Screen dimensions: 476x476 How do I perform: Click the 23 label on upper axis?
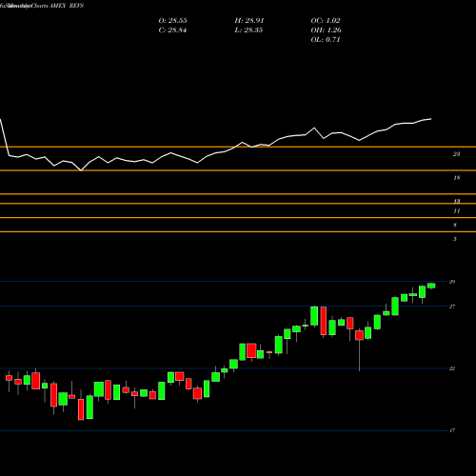[456, 154]
